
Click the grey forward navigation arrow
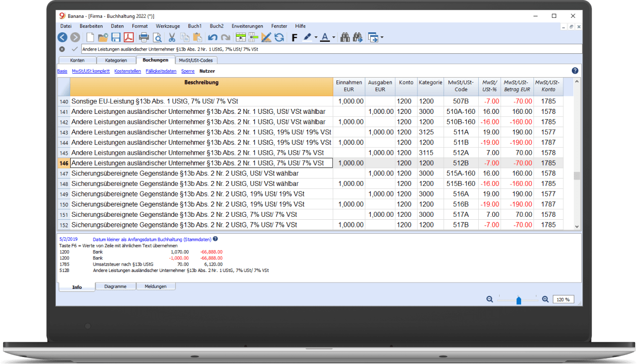[x=75, y=37]
